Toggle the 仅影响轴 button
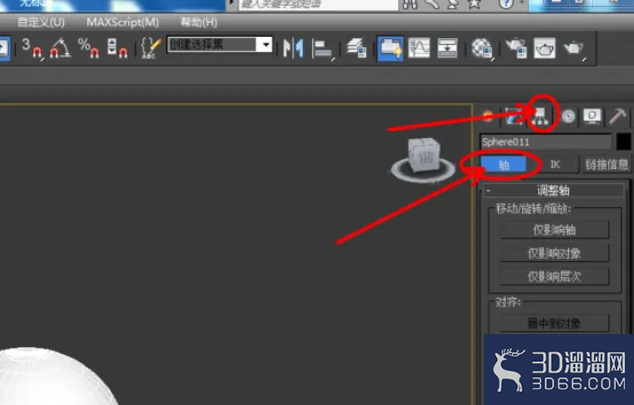Viewport: 634px width, 405px height. click(x=554, y=230)
